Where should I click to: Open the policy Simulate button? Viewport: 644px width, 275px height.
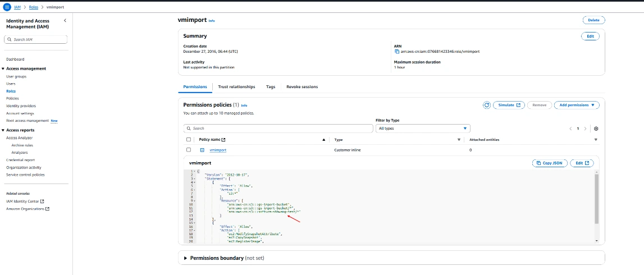509,105
